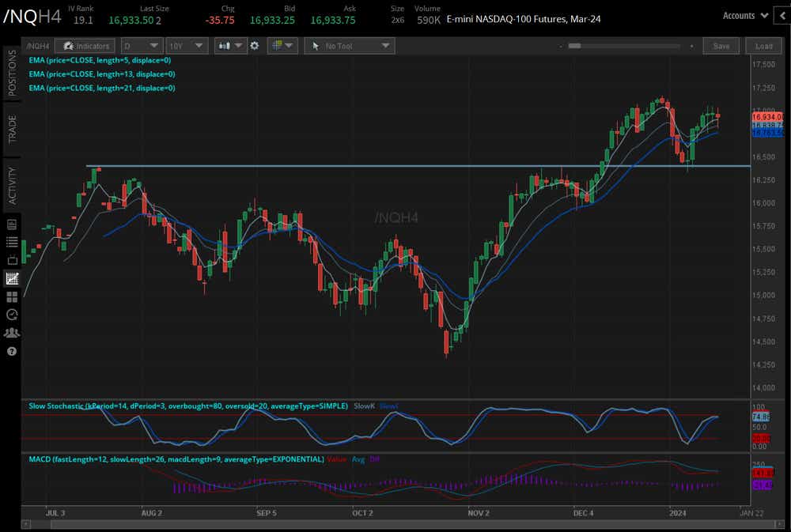Select the EMA length=13 study label
The height and width of the screenshot is (532, 791).
click(102, 74)
